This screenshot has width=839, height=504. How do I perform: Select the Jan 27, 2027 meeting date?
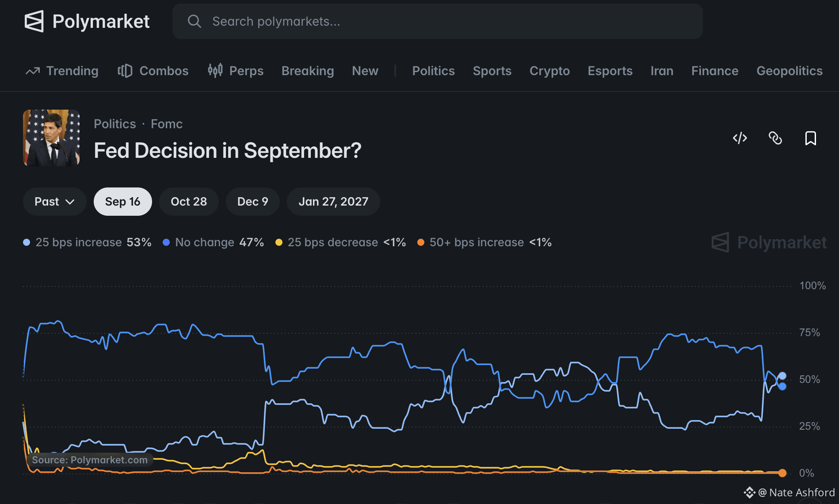[333, 202]
